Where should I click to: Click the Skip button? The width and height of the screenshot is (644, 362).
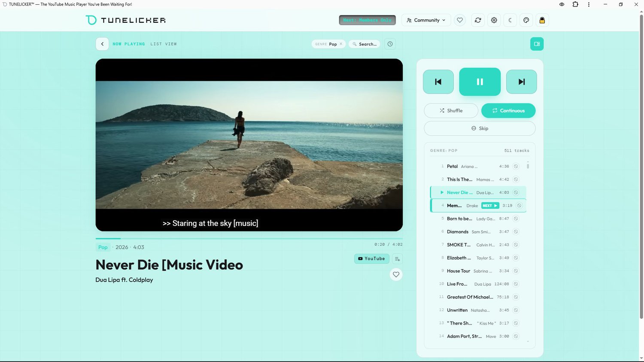[x=480, y=128]
